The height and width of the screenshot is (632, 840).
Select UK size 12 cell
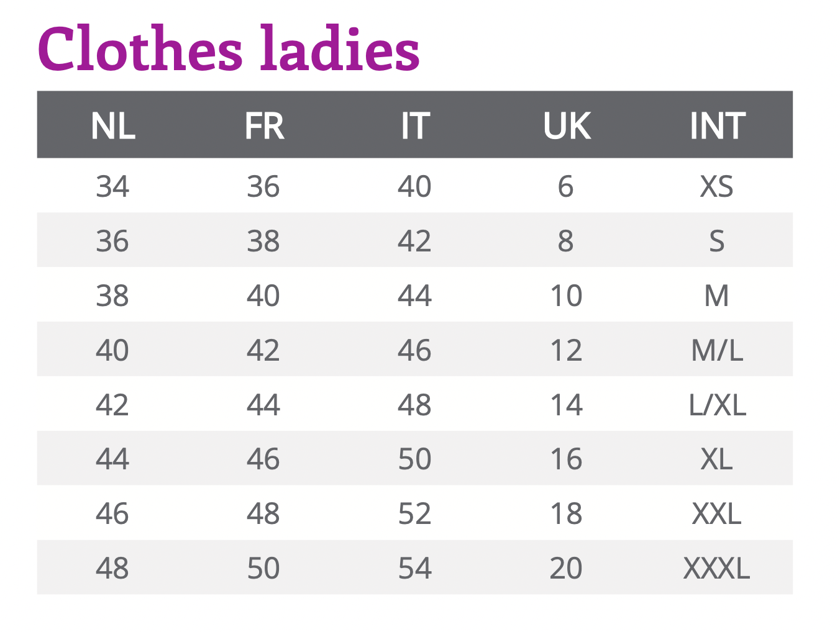pyautogui.click(x=566, y=350)
